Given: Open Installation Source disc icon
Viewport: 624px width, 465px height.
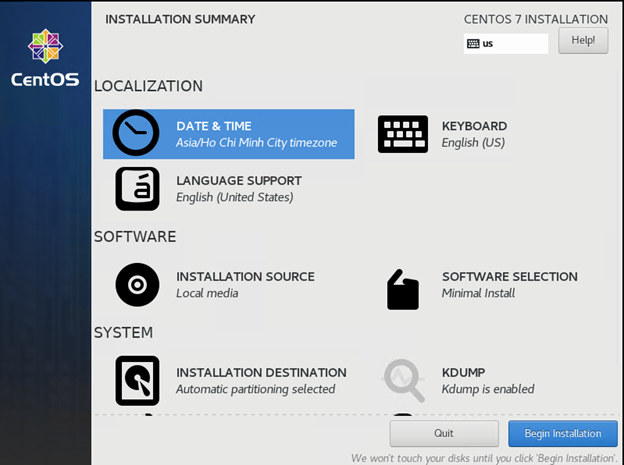Looking at the screenshot, I should [137, 285].
